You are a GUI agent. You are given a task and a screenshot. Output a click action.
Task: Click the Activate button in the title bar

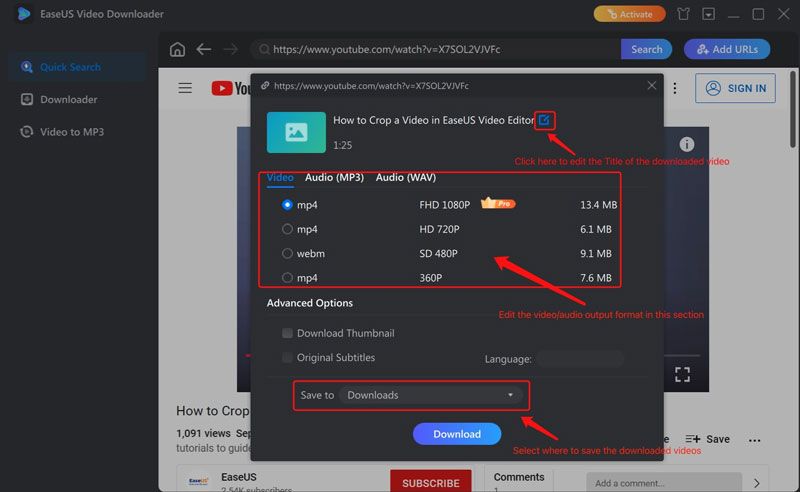tap(630, 14)
